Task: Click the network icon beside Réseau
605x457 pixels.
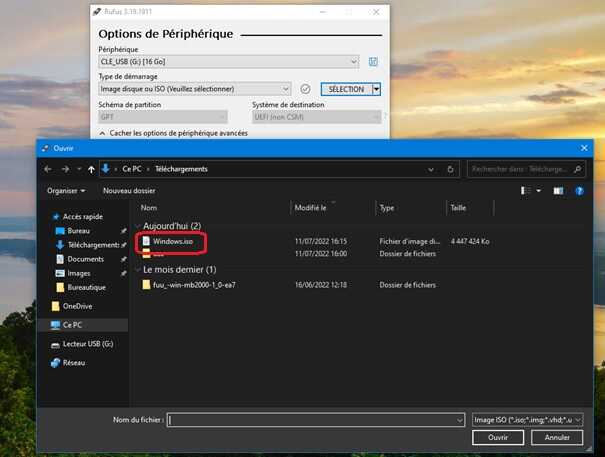Action: coord(56,362)
